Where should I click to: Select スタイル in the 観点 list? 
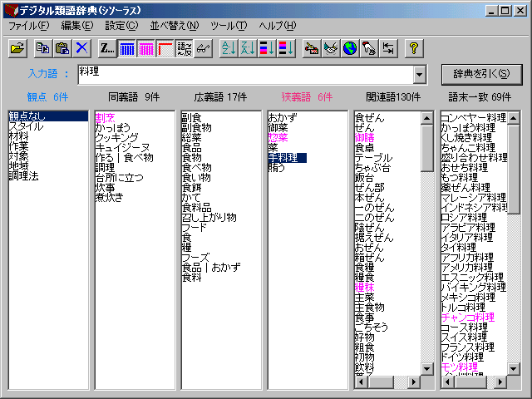(x=26, y=126)
